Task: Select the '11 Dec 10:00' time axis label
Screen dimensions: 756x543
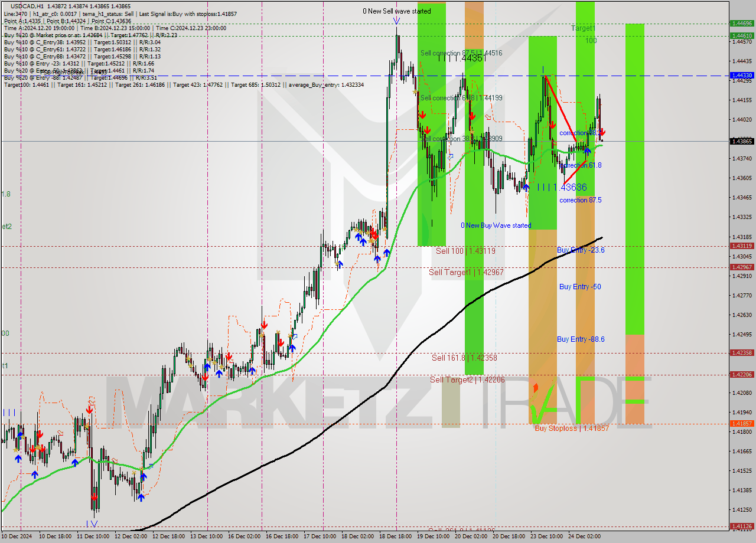Action: pyautogui.click(x=94, y=537)
